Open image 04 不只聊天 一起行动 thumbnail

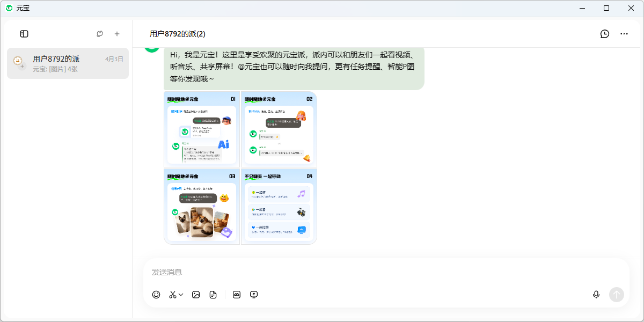point(279,207)
